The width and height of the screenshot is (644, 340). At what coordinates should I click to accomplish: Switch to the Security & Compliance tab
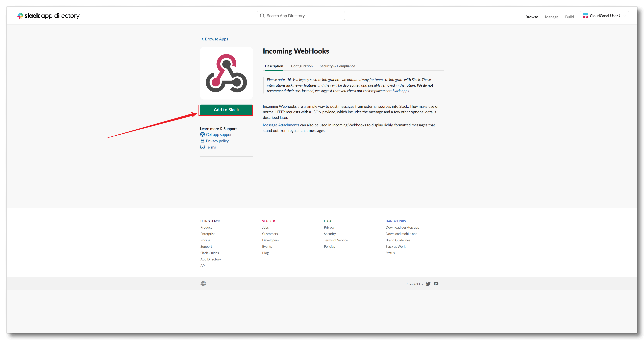337,66
